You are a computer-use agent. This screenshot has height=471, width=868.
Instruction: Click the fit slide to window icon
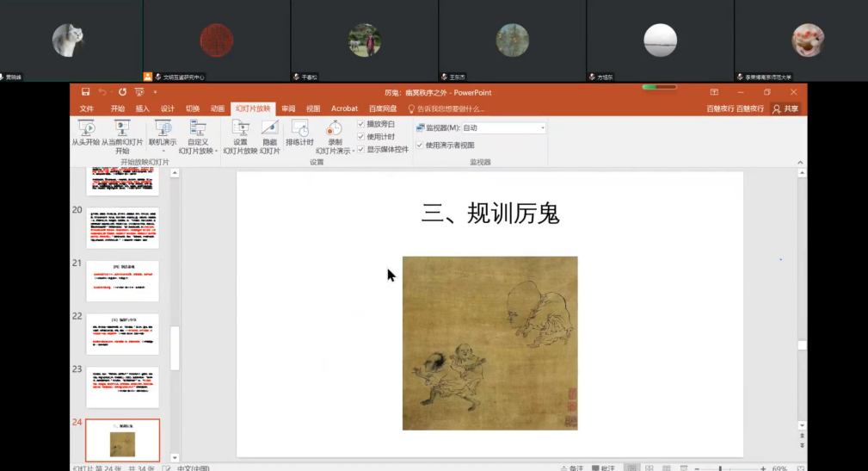[800, 468]
